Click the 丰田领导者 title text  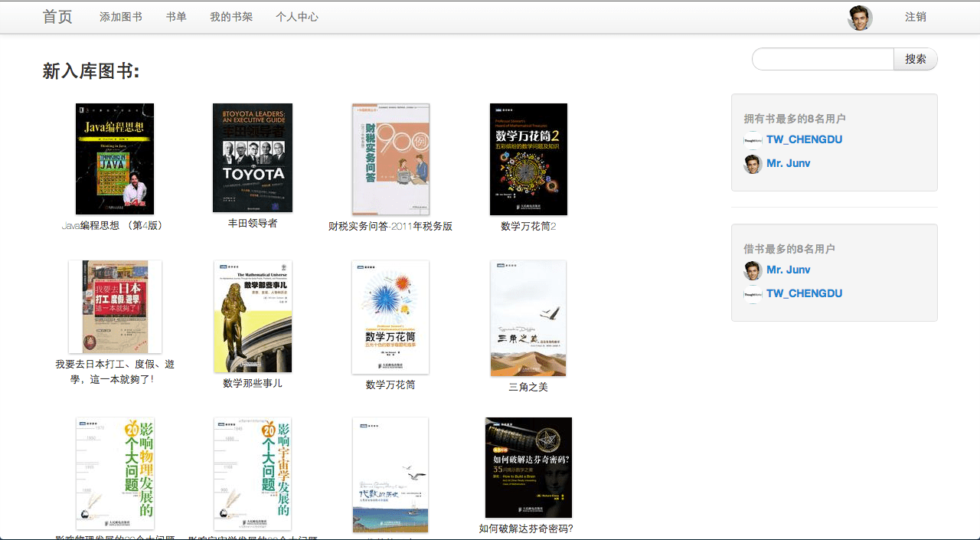click(253, 223)
